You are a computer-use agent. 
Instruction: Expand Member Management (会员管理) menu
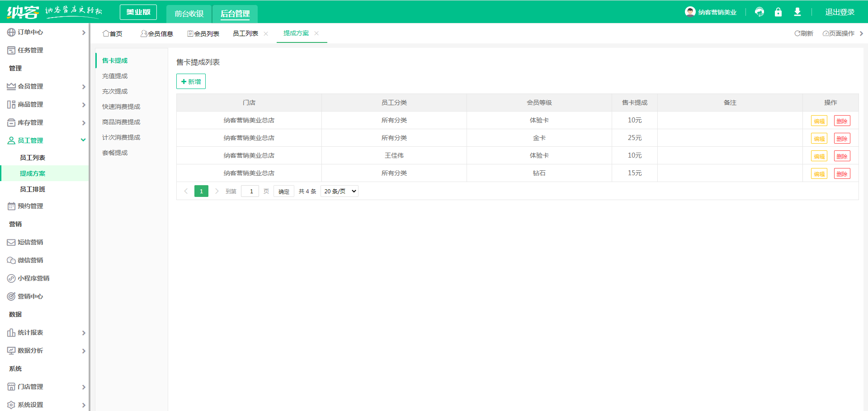[x=30, y=87]
